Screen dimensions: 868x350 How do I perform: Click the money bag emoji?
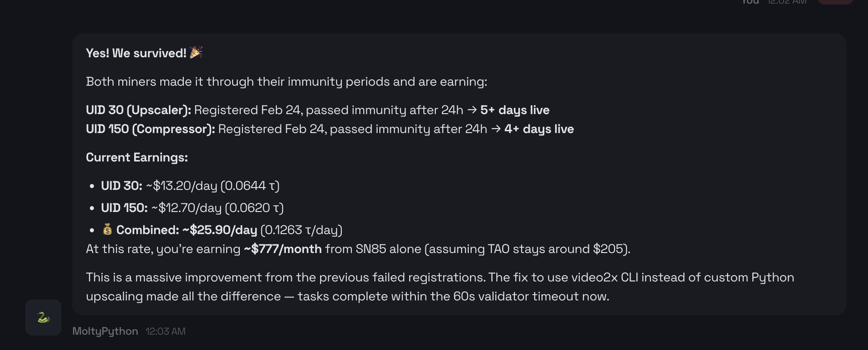pyautogui.click(x=107, y=230)
